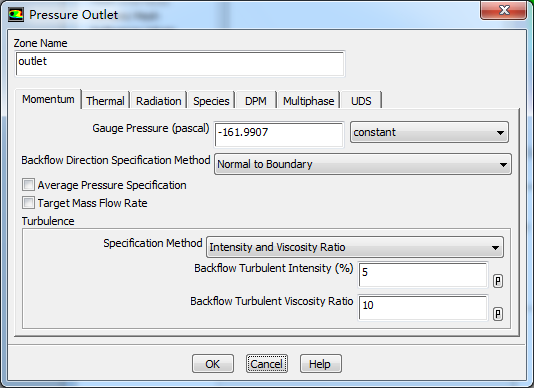Open Backflow Direction Specification Method dropdown
The height and width of the screenshot is (388, 534).
(363, 164)
